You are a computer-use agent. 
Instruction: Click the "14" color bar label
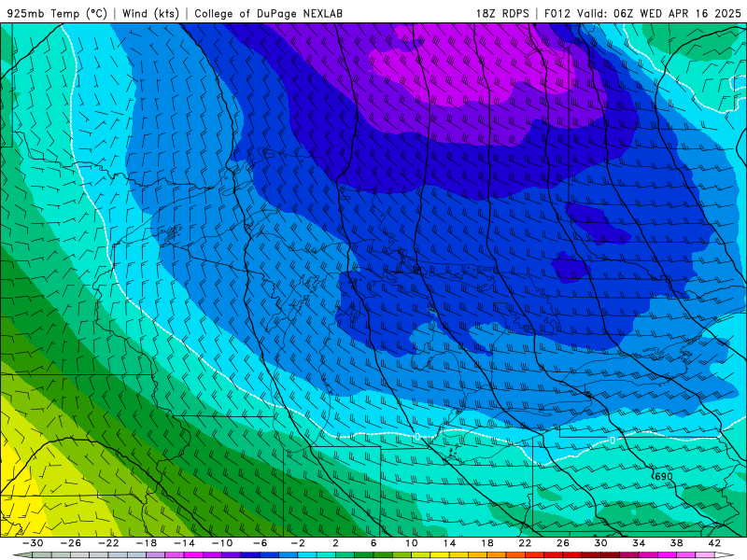[x=450, y=543]
